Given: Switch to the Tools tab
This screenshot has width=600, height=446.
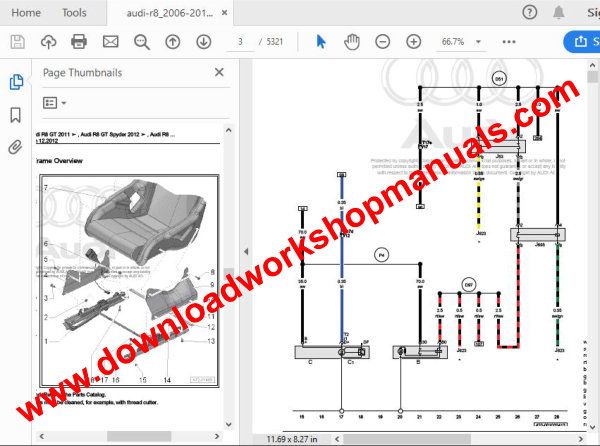Looking at the screenshot, I should (x=74, y=13).
